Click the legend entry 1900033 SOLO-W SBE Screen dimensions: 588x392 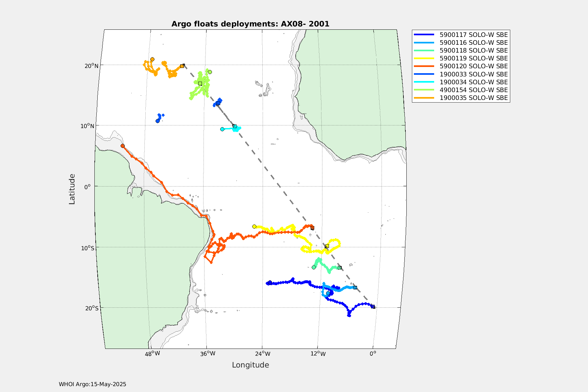coord(461,74)
